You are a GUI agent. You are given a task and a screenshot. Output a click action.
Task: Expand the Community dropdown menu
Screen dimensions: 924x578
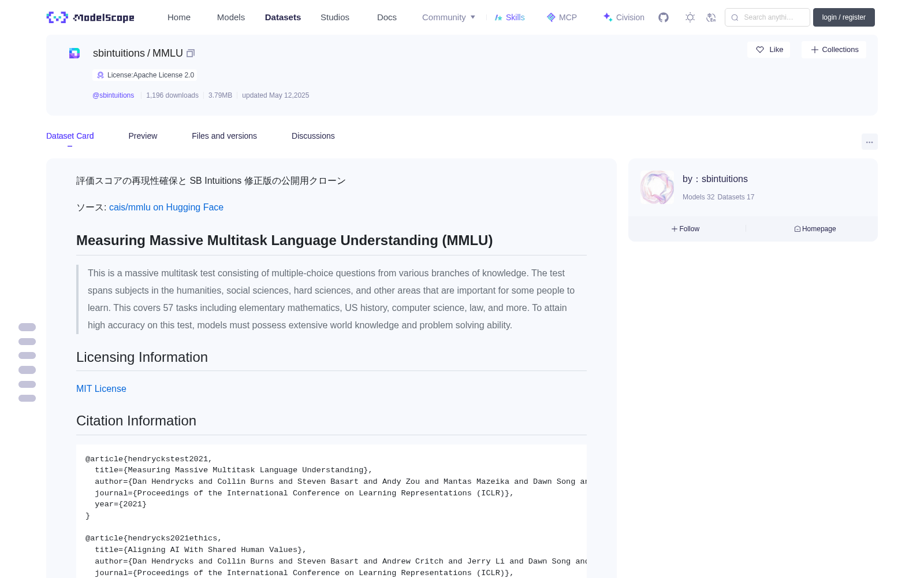click(449, 17)
